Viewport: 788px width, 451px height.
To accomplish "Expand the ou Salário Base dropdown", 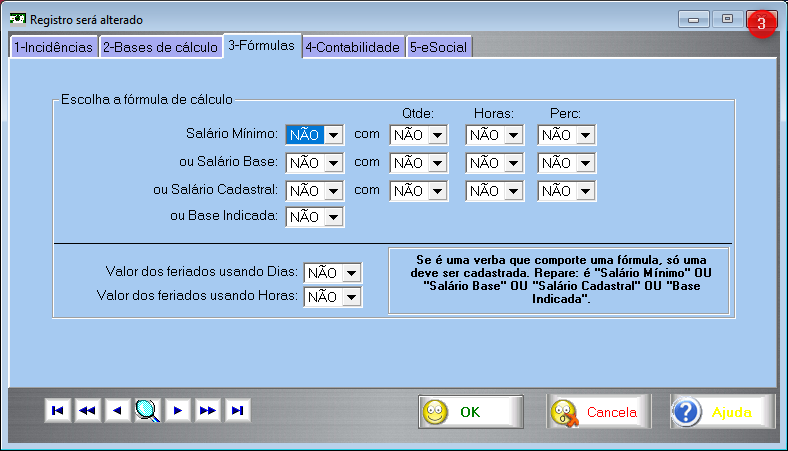I will [333, 162].
